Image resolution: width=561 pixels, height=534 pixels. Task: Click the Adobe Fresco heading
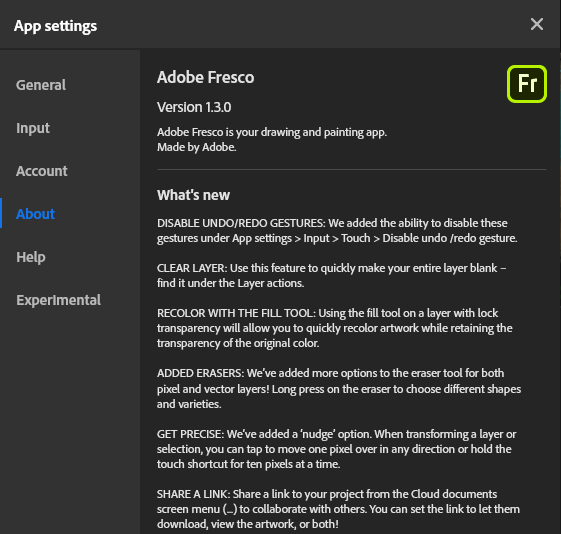coord(205,77)
